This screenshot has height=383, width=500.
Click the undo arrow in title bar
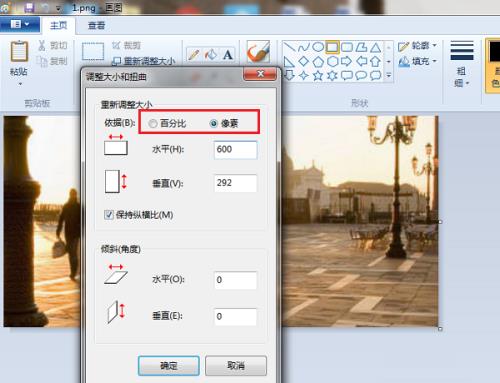coord(45,8)
